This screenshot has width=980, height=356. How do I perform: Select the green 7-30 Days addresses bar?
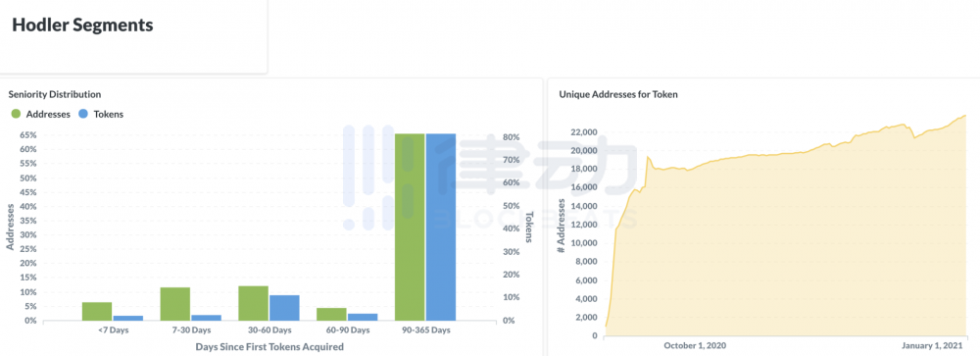click(x=175, y=304)
